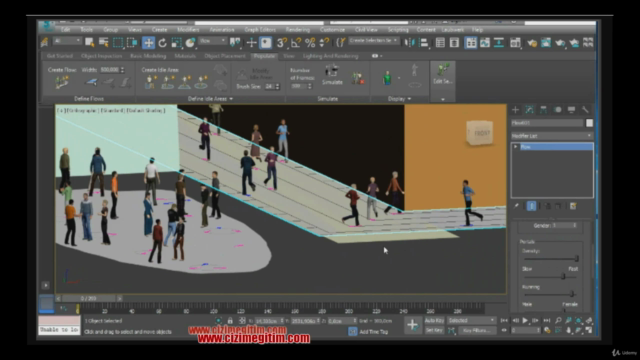Click the Play Animation button
The image size is (640, 360).
pos(525,320)
